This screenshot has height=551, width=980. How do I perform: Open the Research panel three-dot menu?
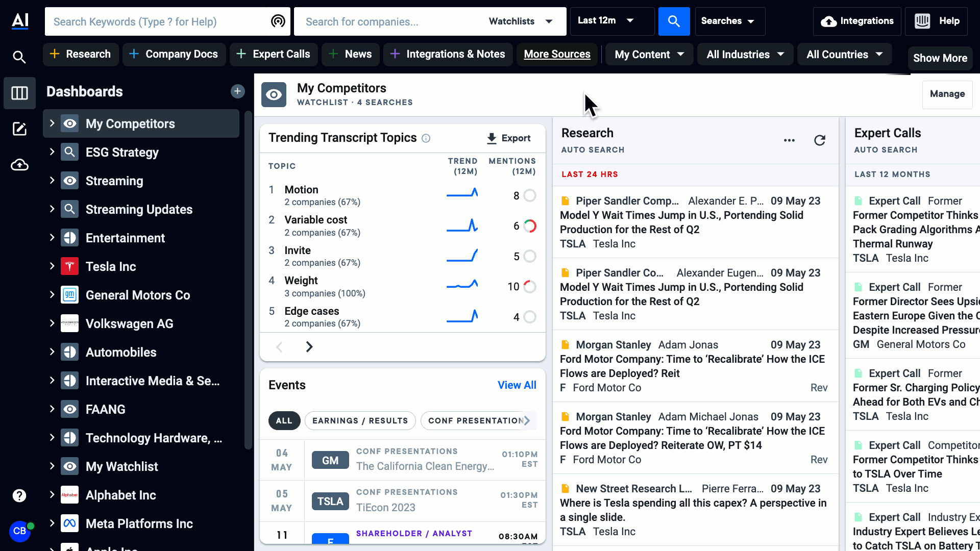pos(789,140)
